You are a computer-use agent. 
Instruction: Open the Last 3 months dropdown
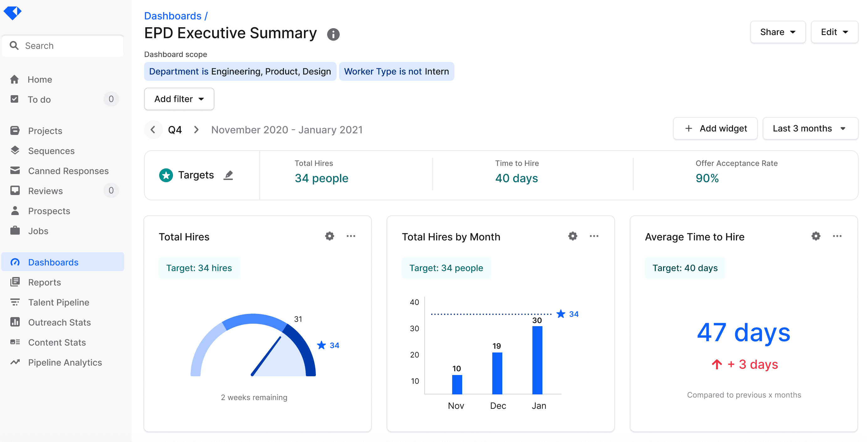point(810,128)
